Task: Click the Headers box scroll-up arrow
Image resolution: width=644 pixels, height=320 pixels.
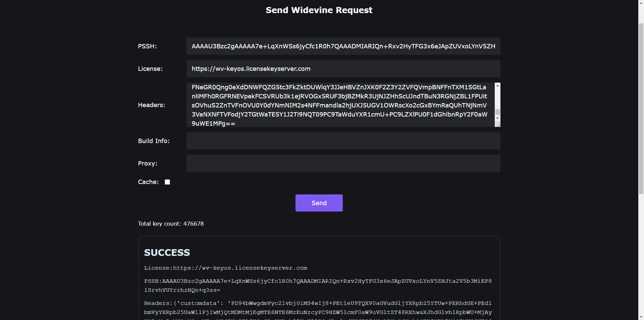Action: pyautogui.click(x=498, y=86)
